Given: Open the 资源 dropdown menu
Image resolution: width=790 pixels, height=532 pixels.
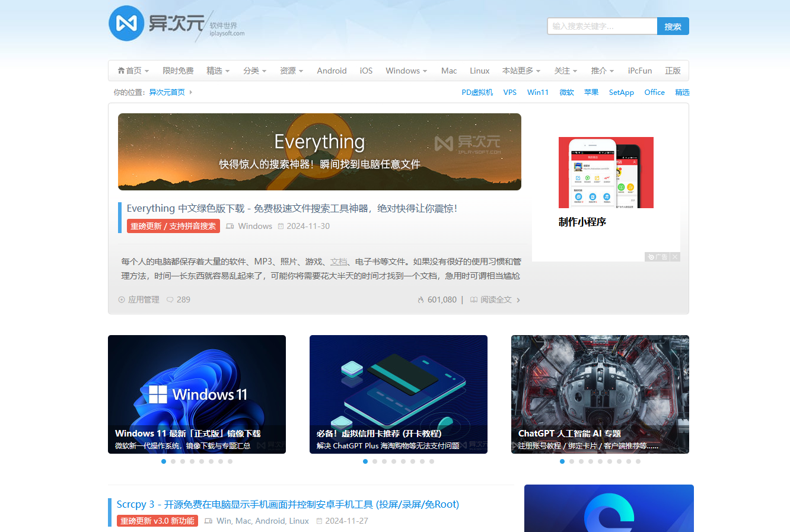Looking at the screenshot, I should (x=291, y=71).
